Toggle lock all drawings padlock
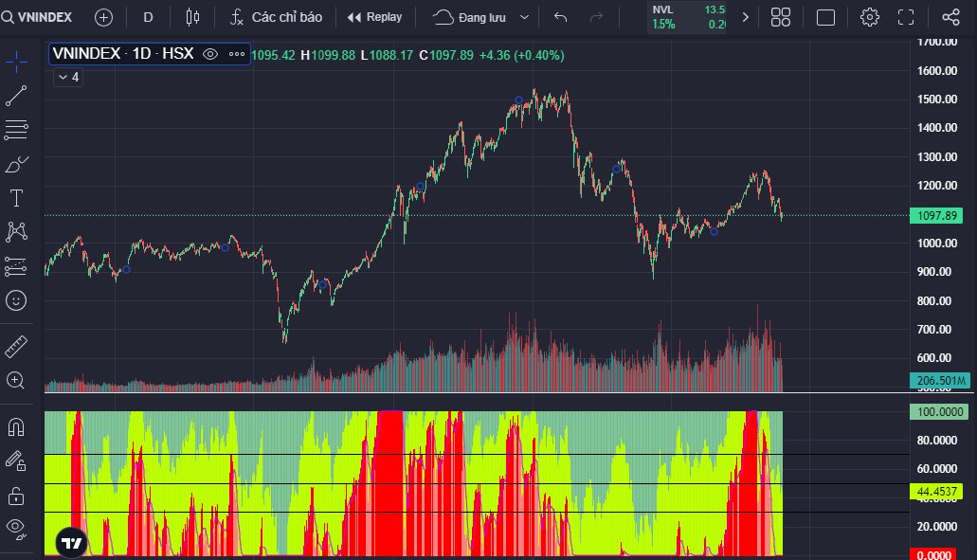 pos(16,496)
